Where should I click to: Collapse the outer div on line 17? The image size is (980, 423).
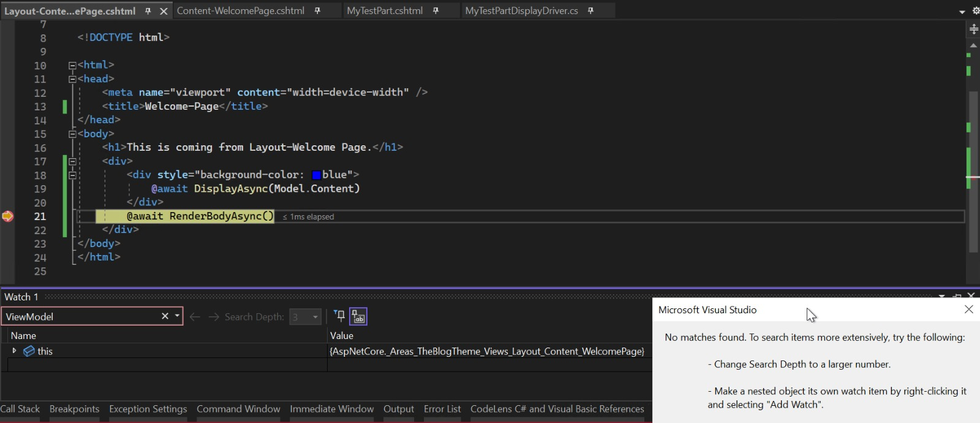click(72, 162)
